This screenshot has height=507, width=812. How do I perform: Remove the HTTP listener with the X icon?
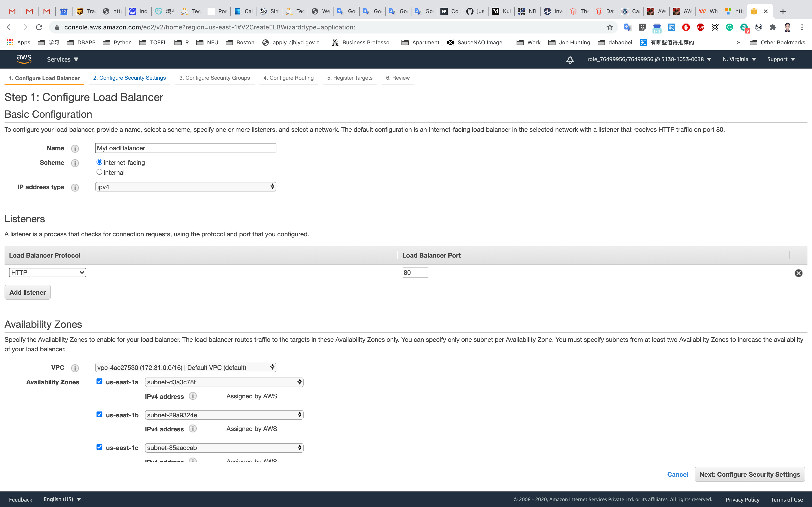[x=798, y=273]
